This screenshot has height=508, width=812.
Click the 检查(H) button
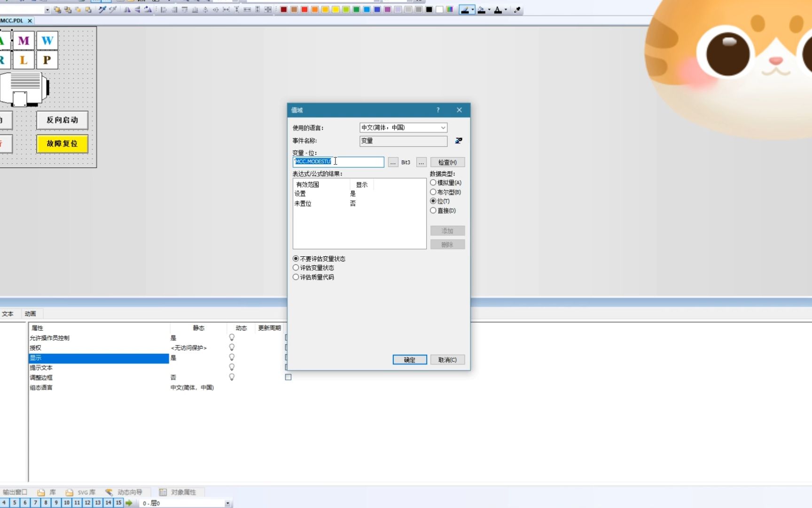[x=447, y=162]
